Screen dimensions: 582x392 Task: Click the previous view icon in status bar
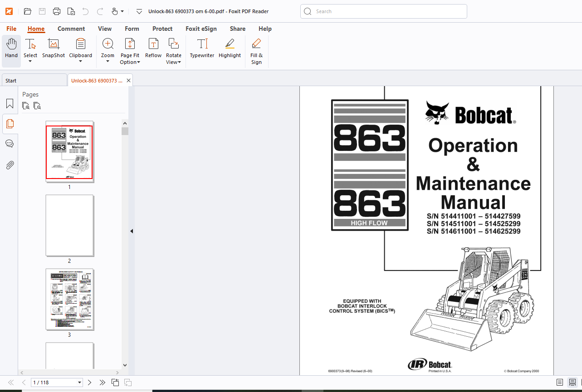[x=115, y=382]
